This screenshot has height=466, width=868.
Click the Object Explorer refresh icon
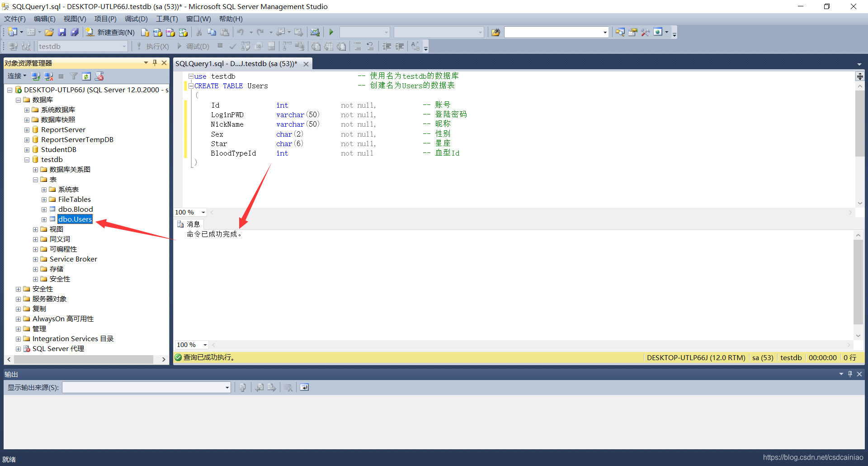tap(86, 76)
